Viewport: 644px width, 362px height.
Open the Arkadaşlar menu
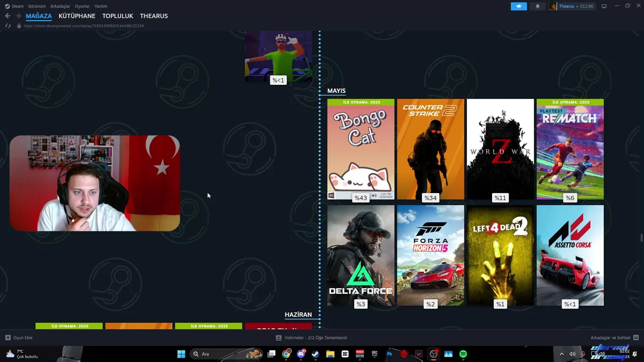coord(60,6)
